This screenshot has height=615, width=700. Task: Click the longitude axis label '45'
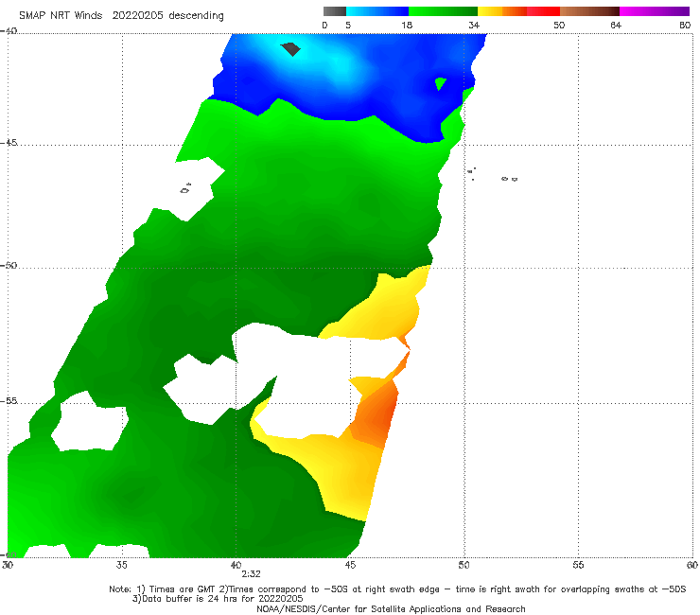[x=350, y=565]
